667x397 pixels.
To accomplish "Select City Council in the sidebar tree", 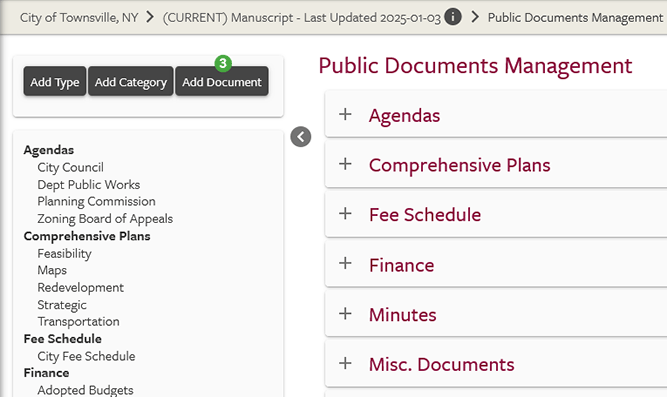I will pos(71,167).
